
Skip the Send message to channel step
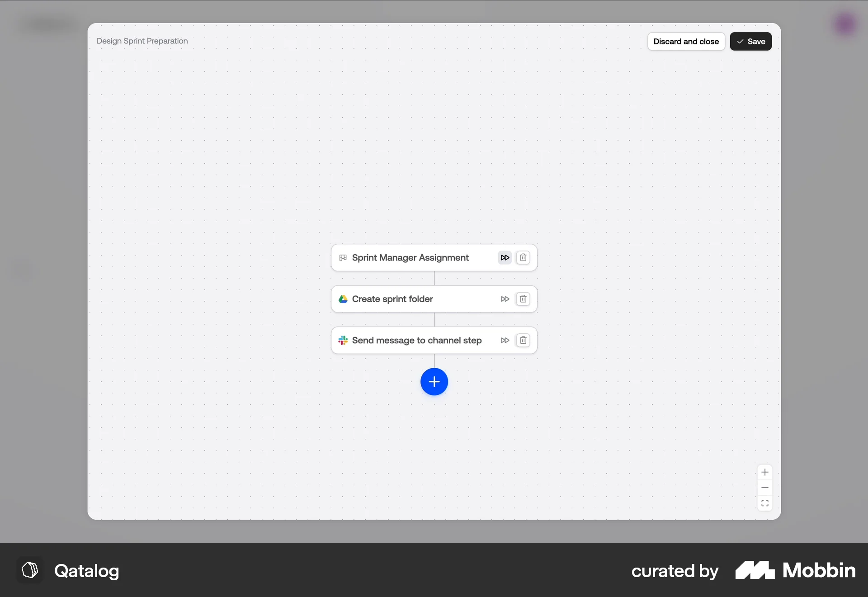(x=505, y=340)
